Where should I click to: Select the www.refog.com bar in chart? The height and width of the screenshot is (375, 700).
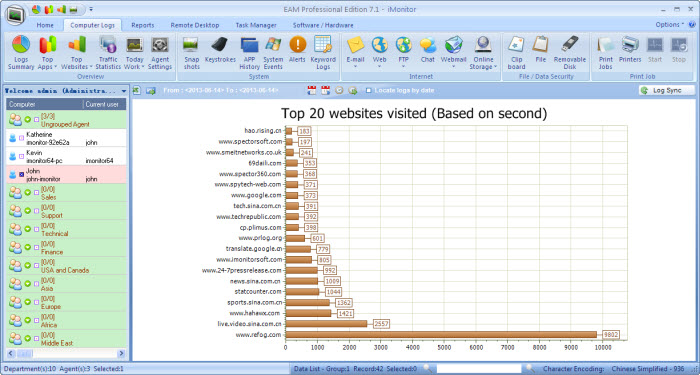pyautogui.click(x=441, y=334)
